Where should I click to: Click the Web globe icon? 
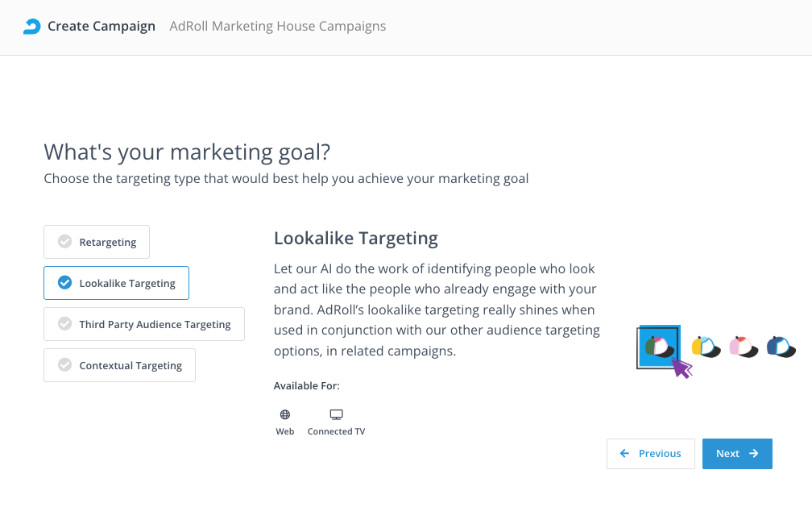(285, 414)
